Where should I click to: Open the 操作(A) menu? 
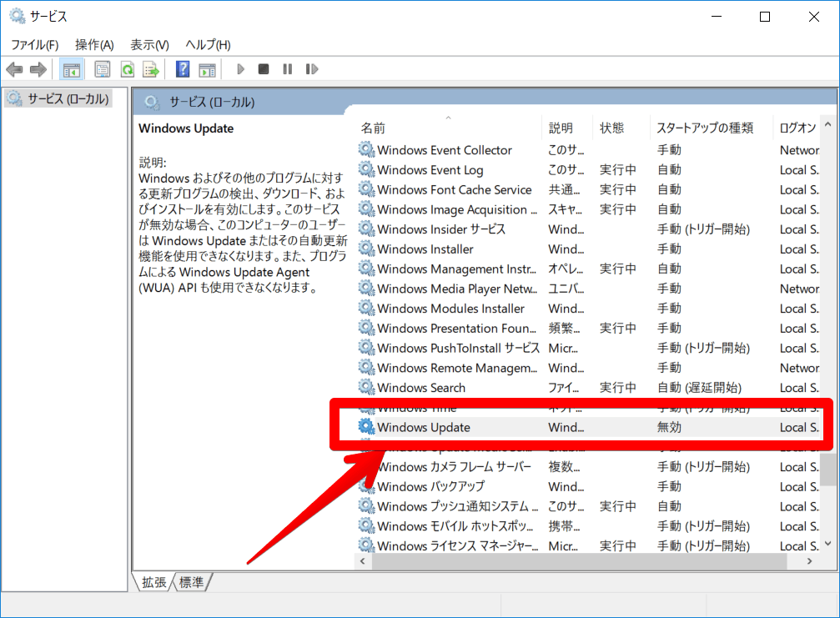[x=94, y=44]
